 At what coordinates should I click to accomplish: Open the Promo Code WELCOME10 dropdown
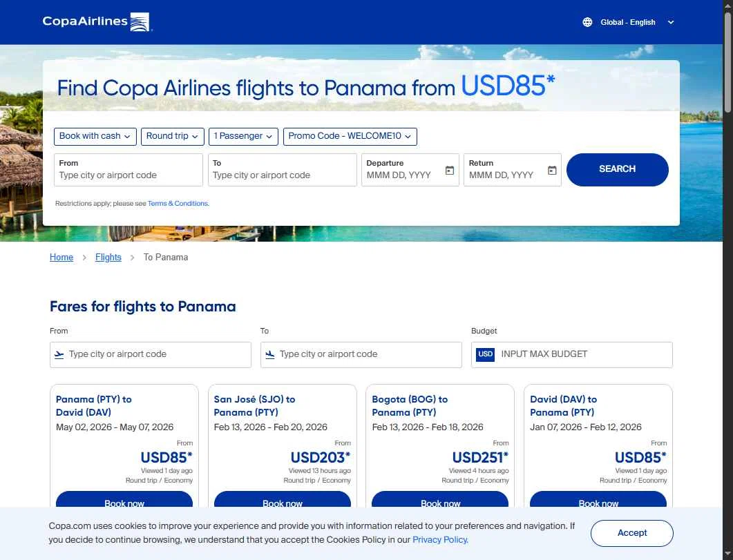(350, 136)
